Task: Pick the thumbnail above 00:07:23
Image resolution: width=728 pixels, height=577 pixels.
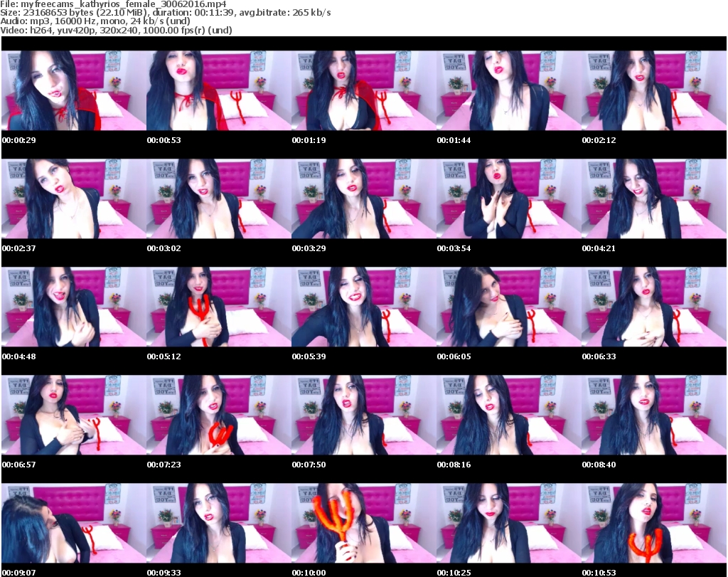Action: point(219,415)
